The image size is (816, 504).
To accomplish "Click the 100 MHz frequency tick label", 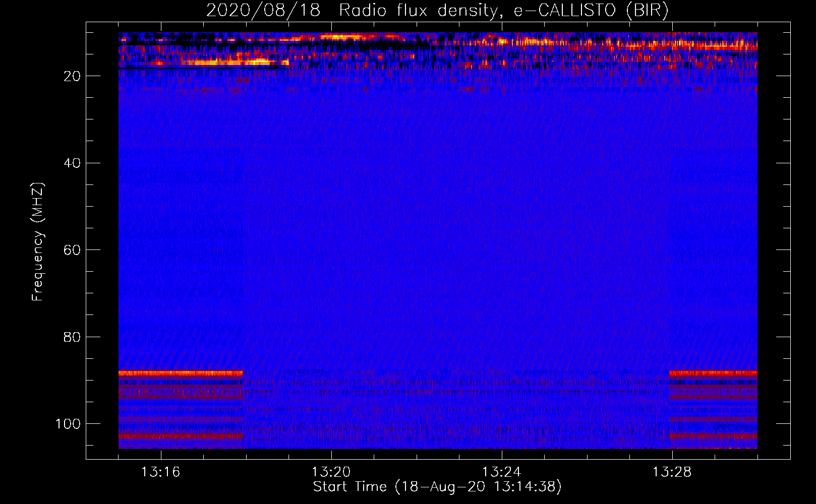I will tap(68, 424).
